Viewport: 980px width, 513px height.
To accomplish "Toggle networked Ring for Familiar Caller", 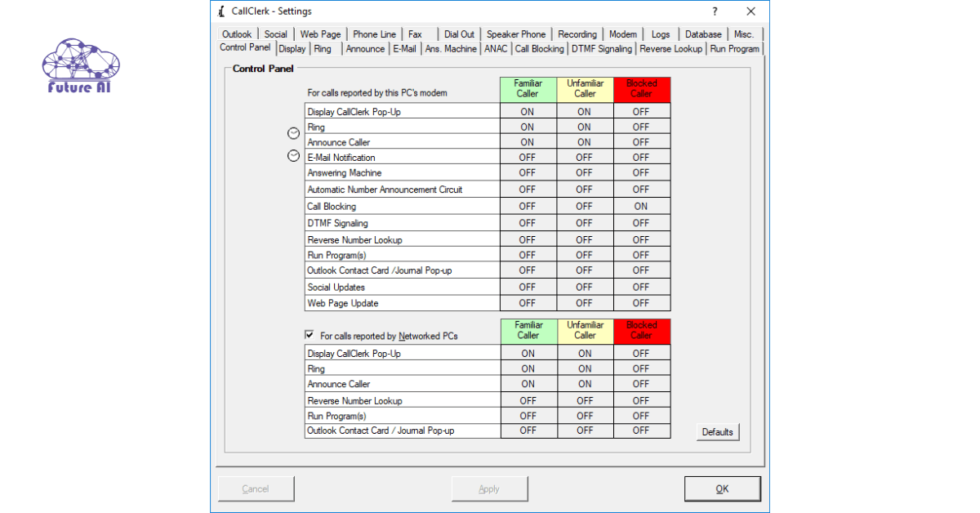I will pos(528,368).
